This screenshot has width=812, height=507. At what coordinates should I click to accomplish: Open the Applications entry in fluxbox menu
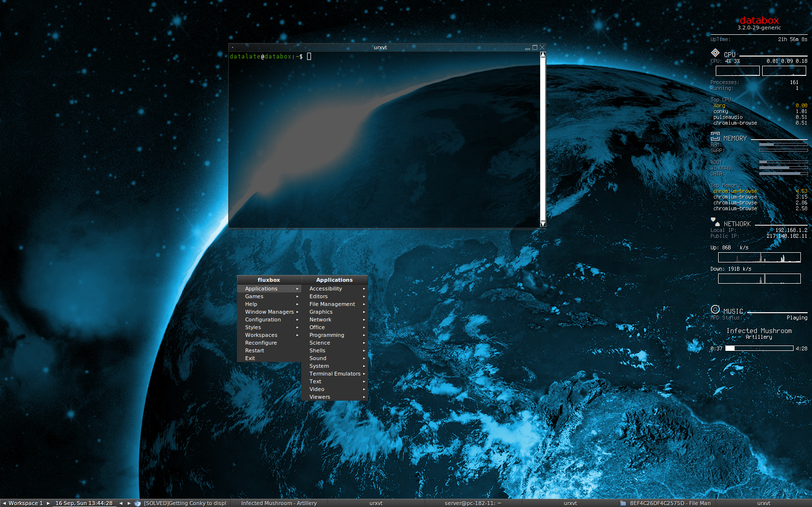coord(269,289)
